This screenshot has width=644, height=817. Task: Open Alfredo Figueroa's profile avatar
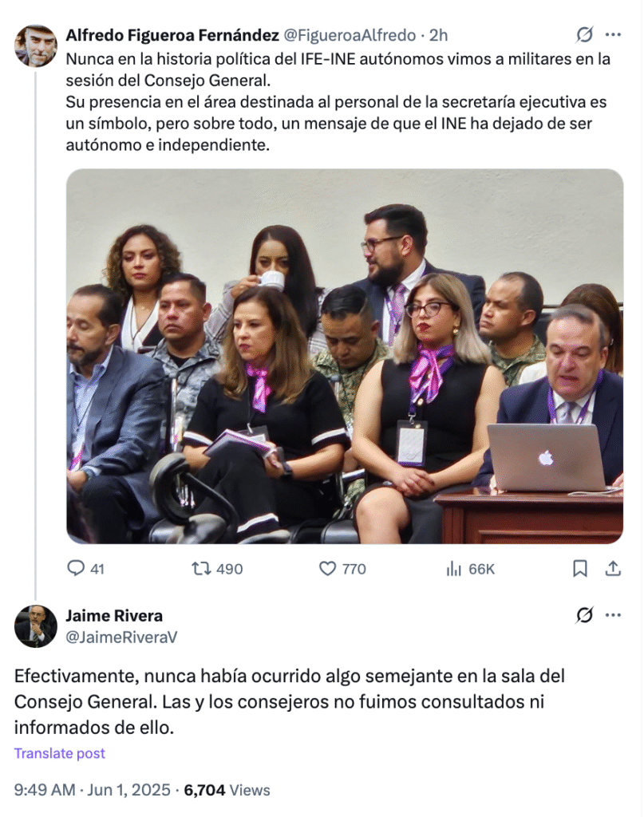click(x=35, y=45)
